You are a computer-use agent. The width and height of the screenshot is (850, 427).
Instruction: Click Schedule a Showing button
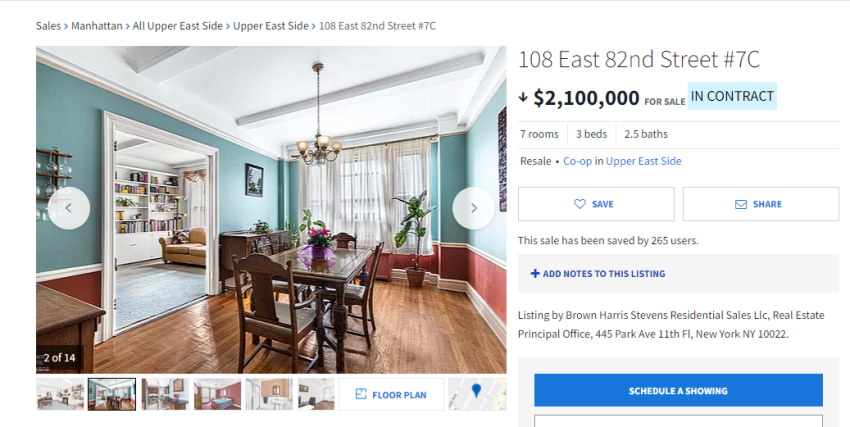[678, 390]
